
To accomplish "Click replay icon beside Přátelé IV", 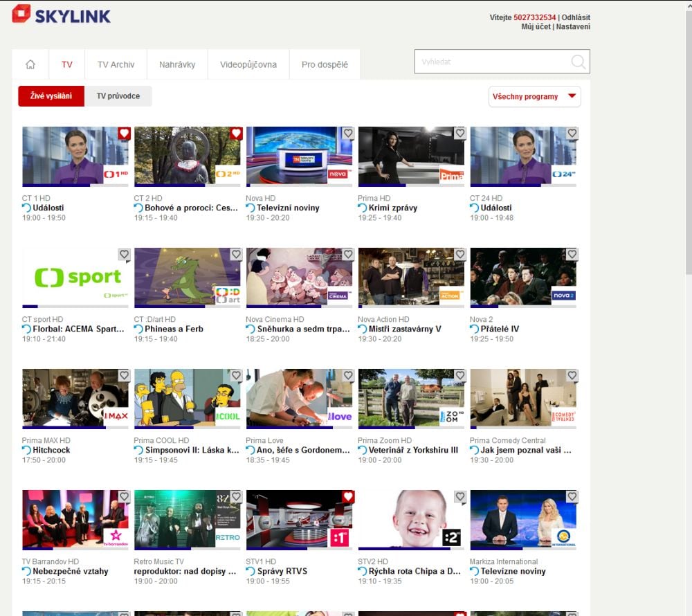I will (x=475, y=329).
